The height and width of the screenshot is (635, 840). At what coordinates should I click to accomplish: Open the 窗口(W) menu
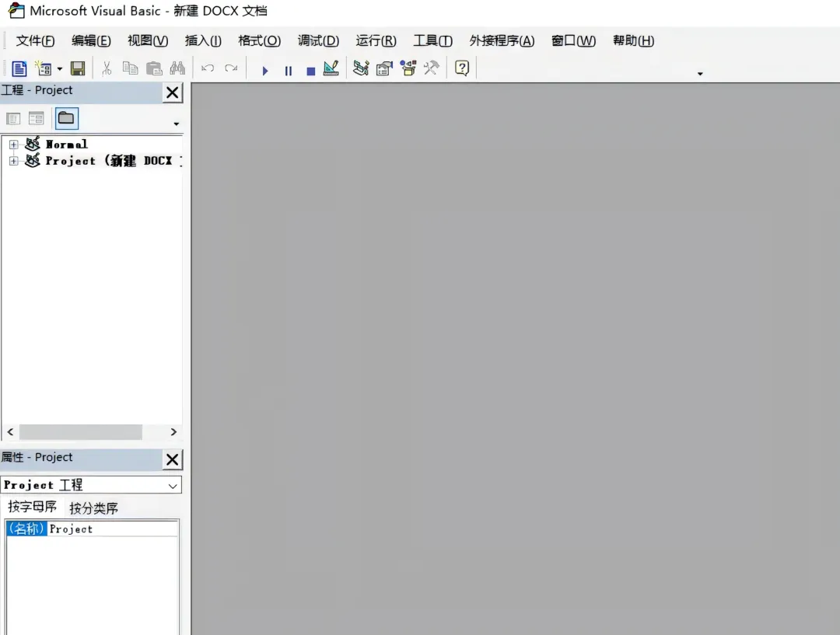pyautogui.click(x=574, y=40)
